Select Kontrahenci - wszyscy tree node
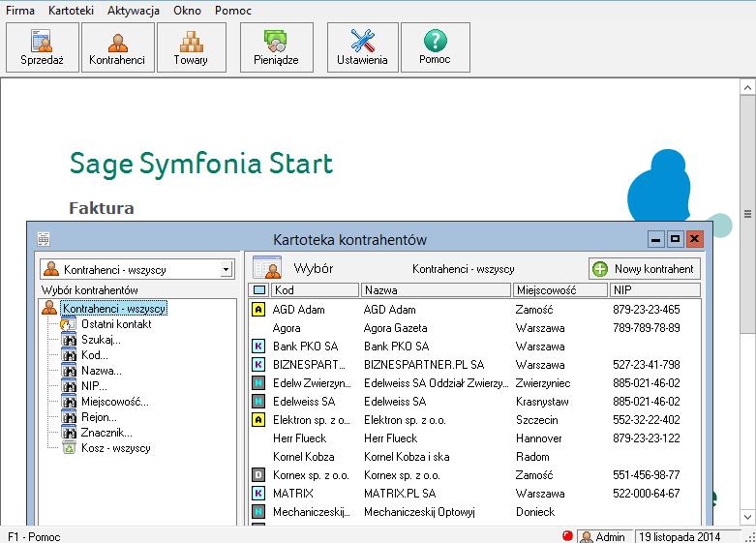 click(114, 308)
